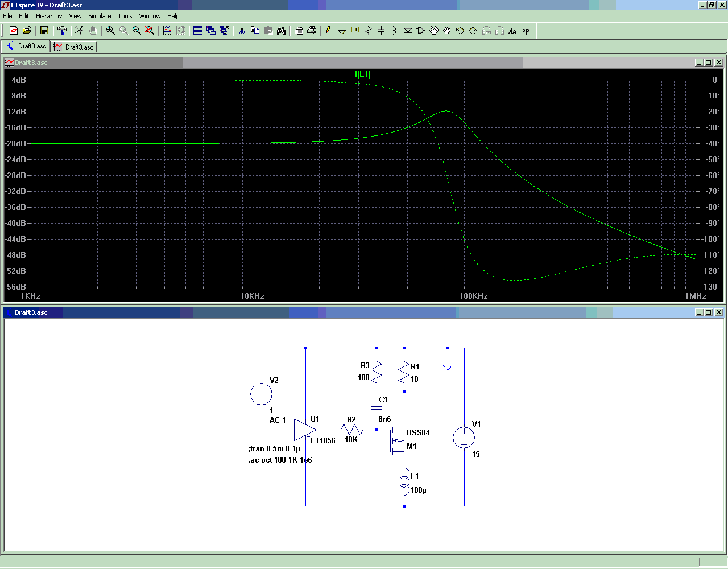Click the BSS84 transistor label
The image size is (728, 569).
(418, 432)
